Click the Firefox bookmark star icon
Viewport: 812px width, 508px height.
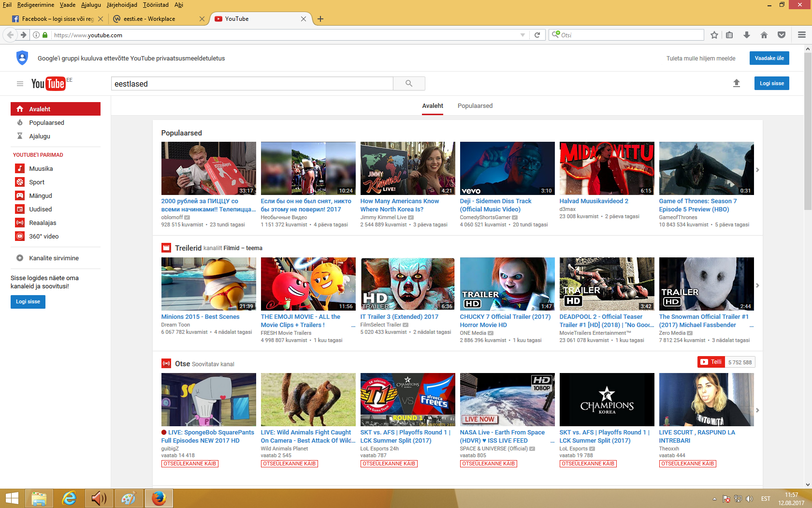click(714, 35)
